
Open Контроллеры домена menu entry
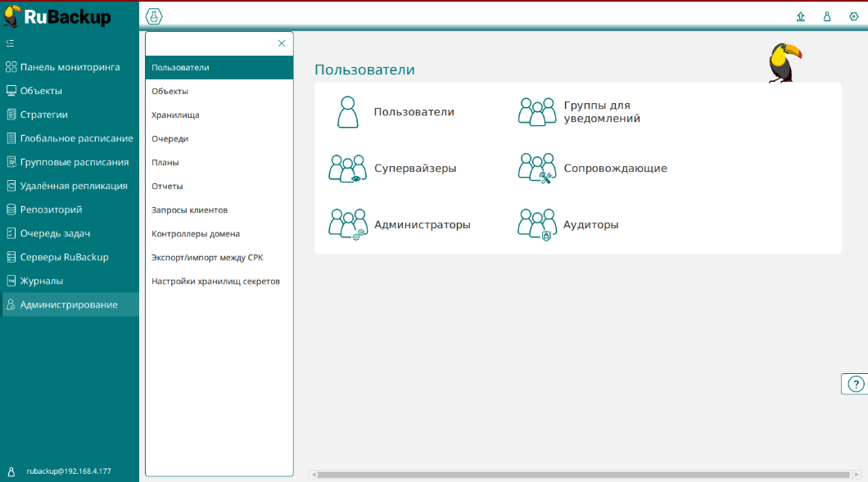196,234
